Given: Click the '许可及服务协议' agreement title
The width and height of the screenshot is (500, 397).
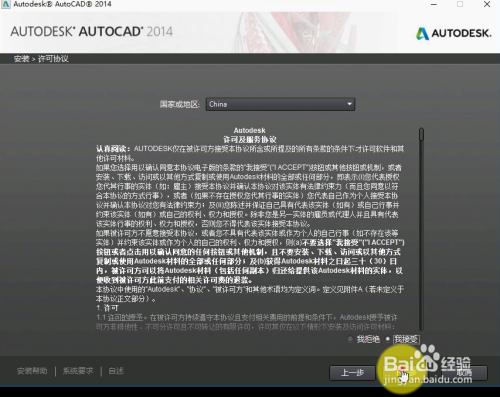Looking at the screenshot, I should pyautogui.click(x=250, y=139).
